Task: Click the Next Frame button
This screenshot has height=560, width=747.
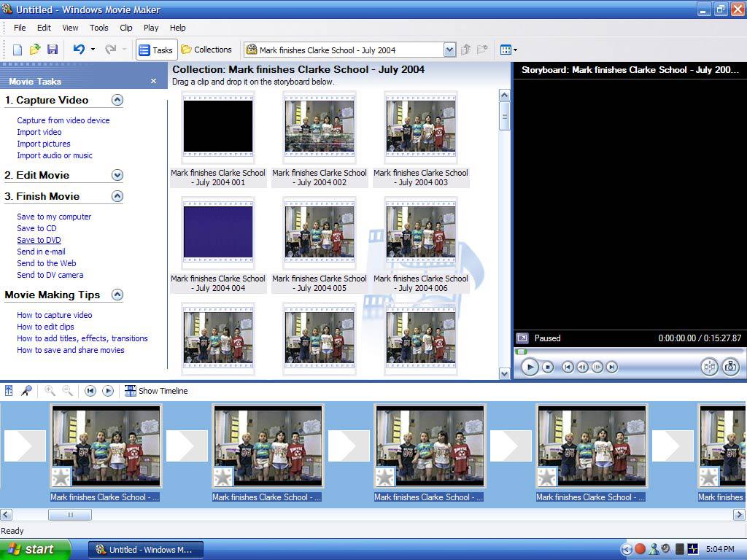Action: coord(597,367)
